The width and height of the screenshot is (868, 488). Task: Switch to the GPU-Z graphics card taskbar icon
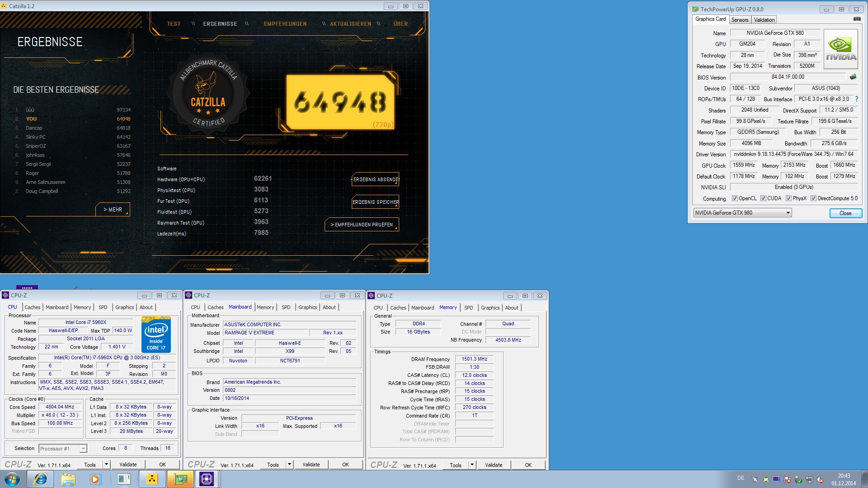(180, 479)
